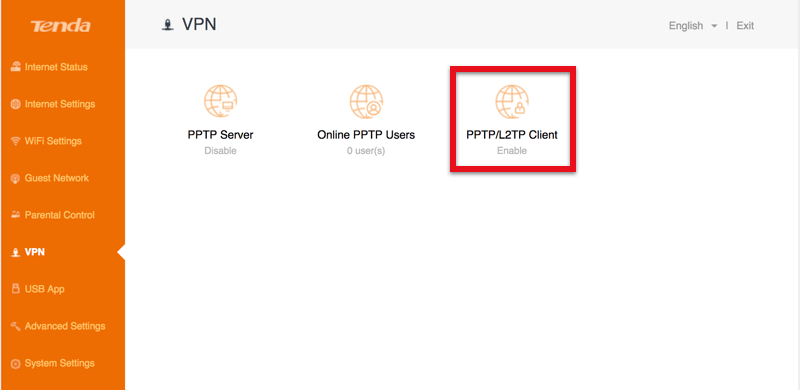Click the PPTP/L2TP Client 'Enable' status text
800x390 pixels.
[x=512, y=151]
